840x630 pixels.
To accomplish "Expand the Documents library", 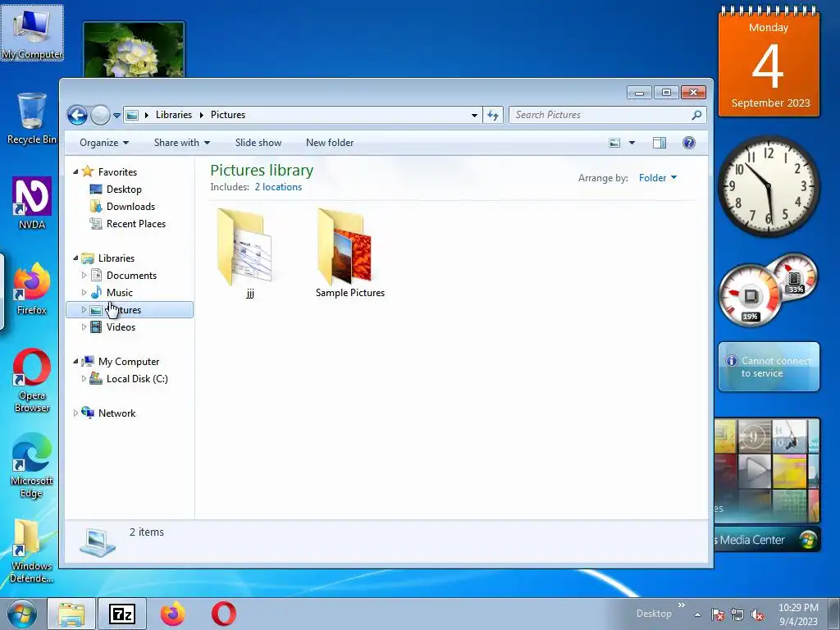I will [x=84, y=276].
